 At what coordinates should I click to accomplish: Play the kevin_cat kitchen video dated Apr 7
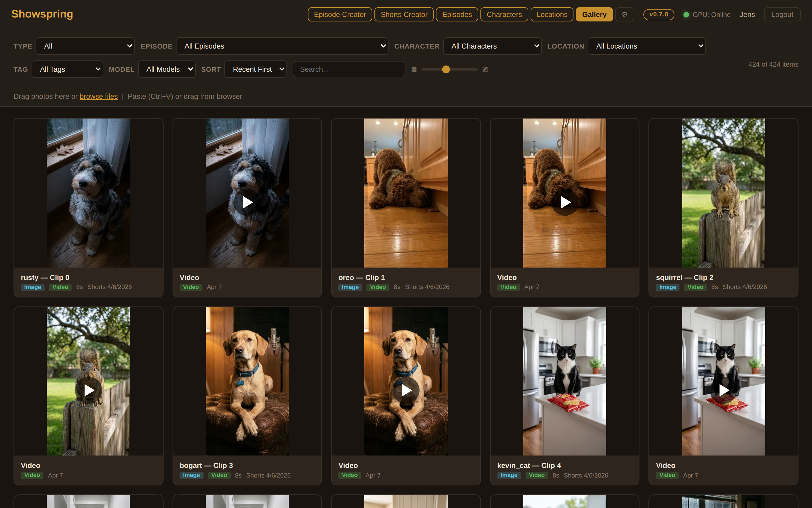pyautogui.click(x=724, y=390)
